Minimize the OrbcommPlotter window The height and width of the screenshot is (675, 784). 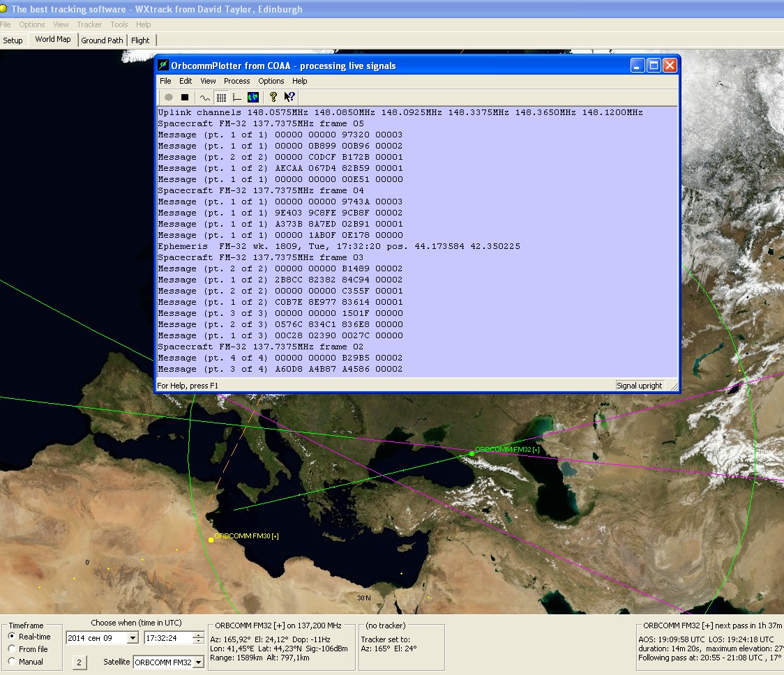coord(638,66)
